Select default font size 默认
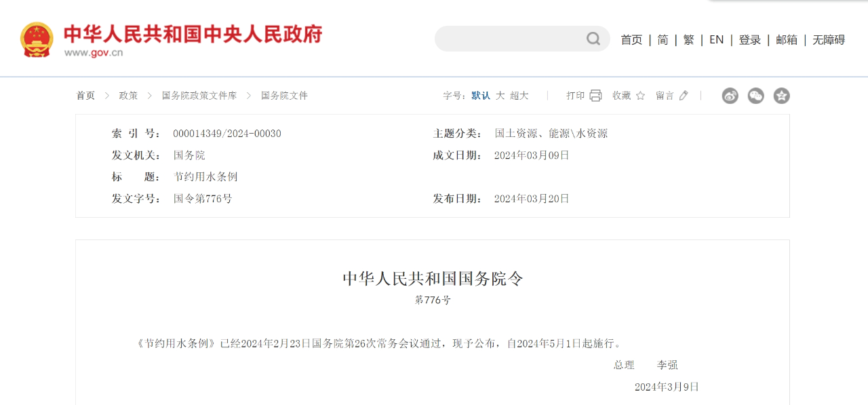Screen dimensions: 868x405 point(481,96)
